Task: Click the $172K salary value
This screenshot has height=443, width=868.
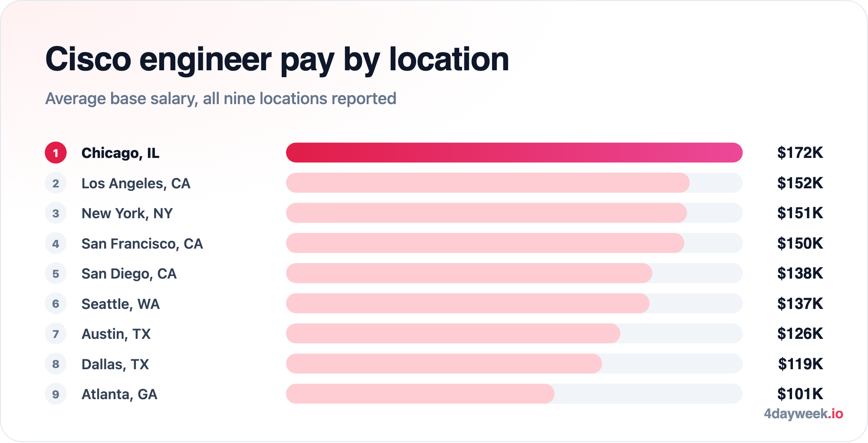Action: pos(800,153)
